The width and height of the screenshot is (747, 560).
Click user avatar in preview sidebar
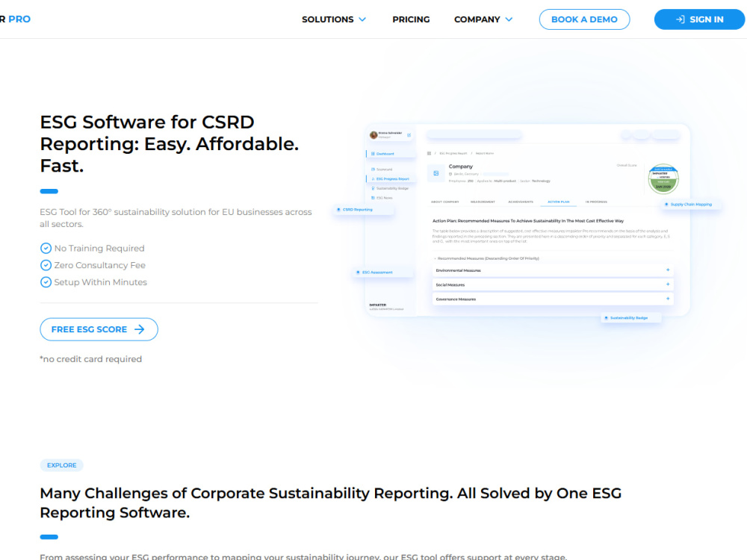[x=373, y=135]
